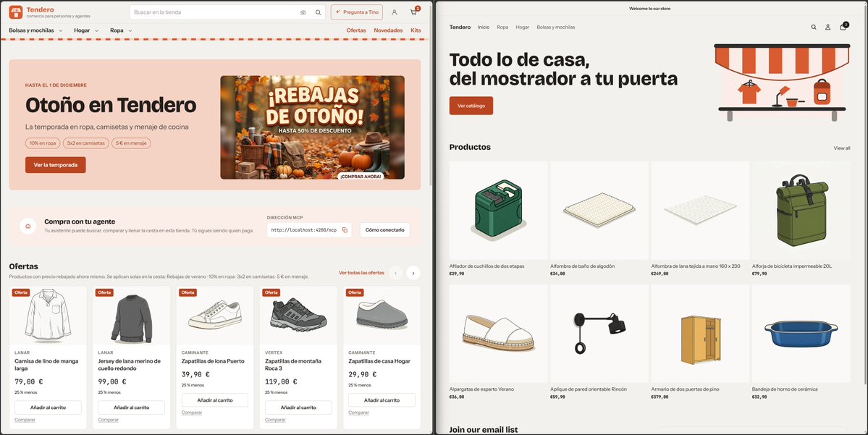The height and width of the screenshot is (435, 868).
Task: Add Zapatillas de lona Puerto to cart
Action: coord(215,400)
